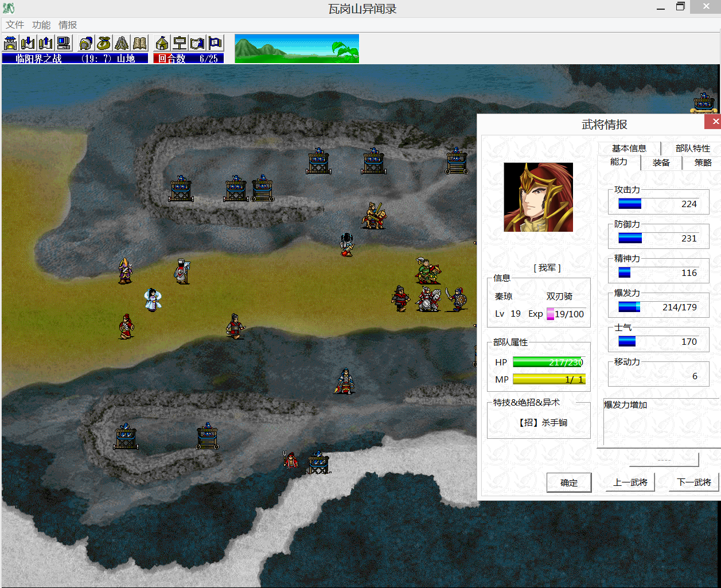Click the green HP bar

549,362
